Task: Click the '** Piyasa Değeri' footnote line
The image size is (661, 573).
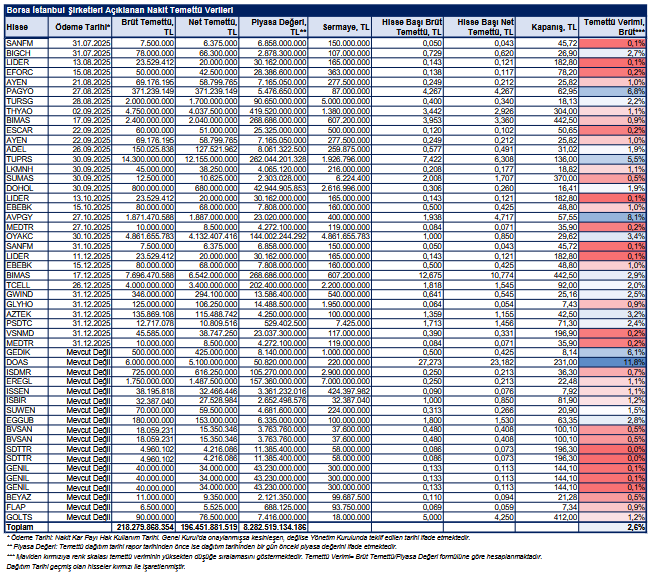Action: [202, 547]
